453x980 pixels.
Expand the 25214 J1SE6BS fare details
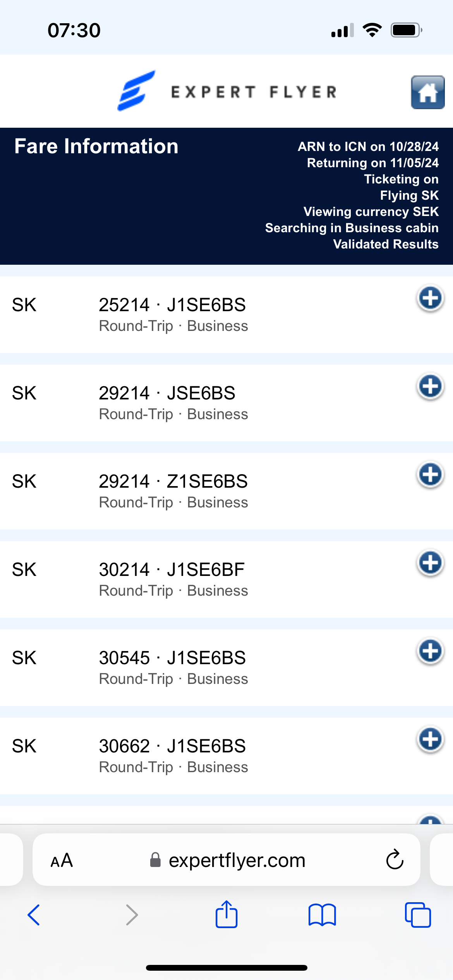pyautogui.click(x=430, y=298)
